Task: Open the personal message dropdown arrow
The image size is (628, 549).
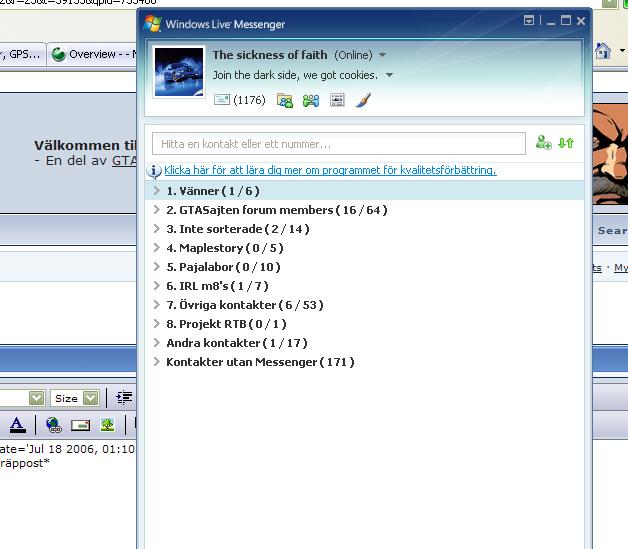Action: click(x=389, y=75)
